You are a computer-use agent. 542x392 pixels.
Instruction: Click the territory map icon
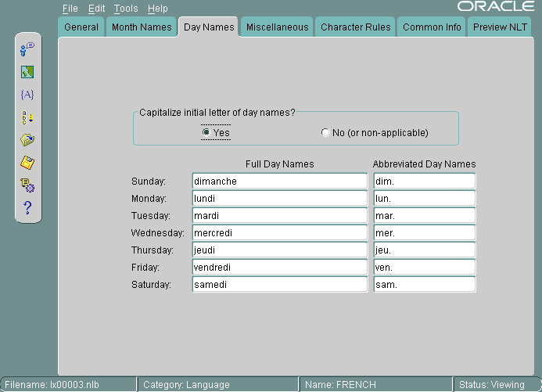(27, 72)
